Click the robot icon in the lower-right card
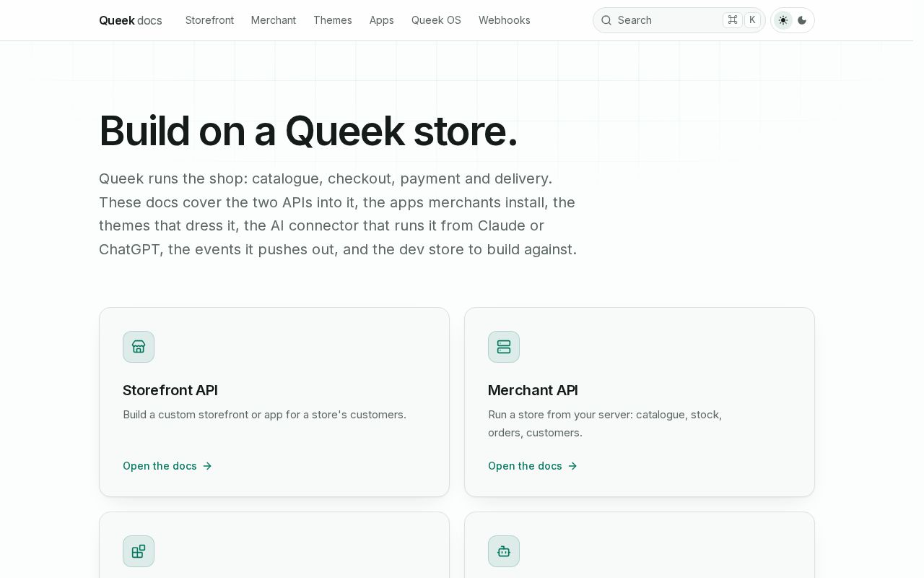Image resolution: width=924 pixels, height=578 pixels. pyautogui.click(x=504, y=551)
